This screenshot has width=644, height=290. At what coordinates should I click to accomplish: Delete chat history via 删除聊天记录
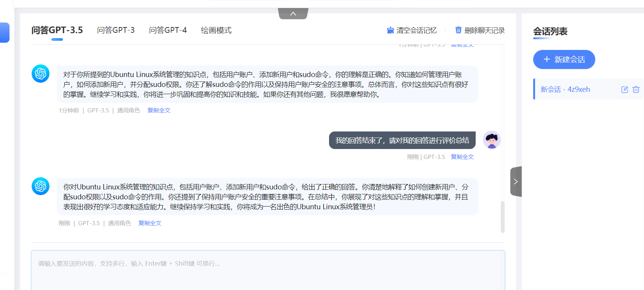tap(480, 30)
